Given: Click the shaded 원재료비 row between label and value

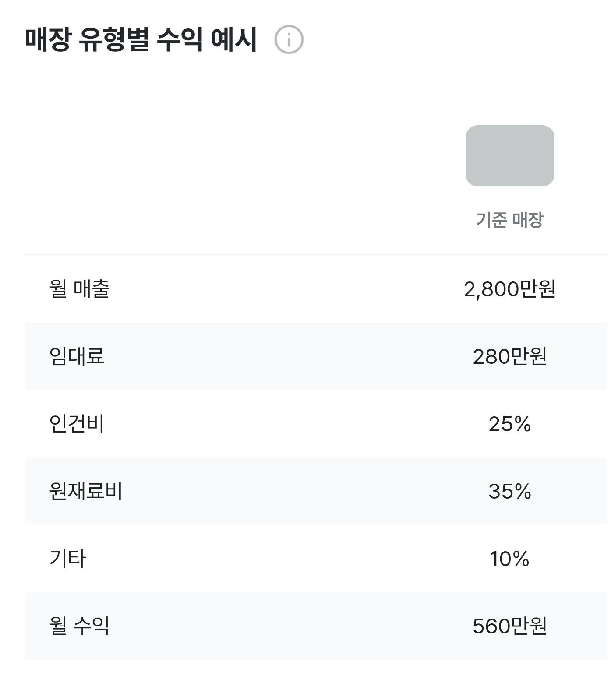Looking at the screenshot, I should (x=285, y=491).
